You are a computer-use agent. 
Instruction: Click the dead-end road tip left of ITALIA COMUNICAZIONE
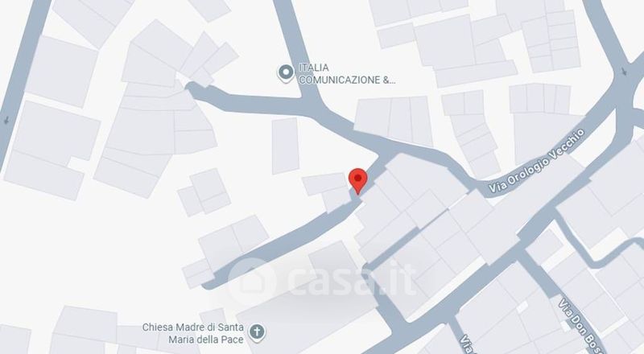click(191, 87)
